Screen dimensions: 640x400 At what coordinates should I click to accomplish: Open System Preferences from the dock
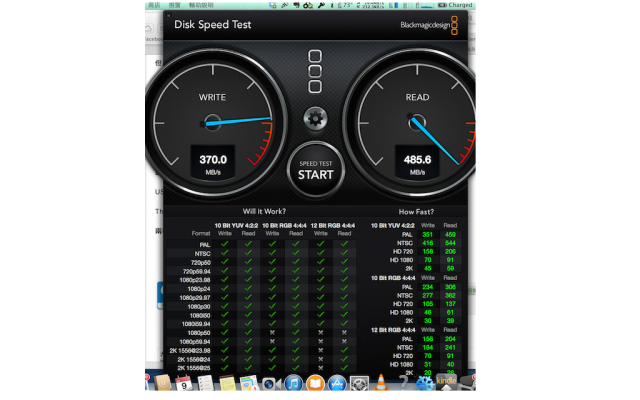pyautogui.click(x=359, y=383)
